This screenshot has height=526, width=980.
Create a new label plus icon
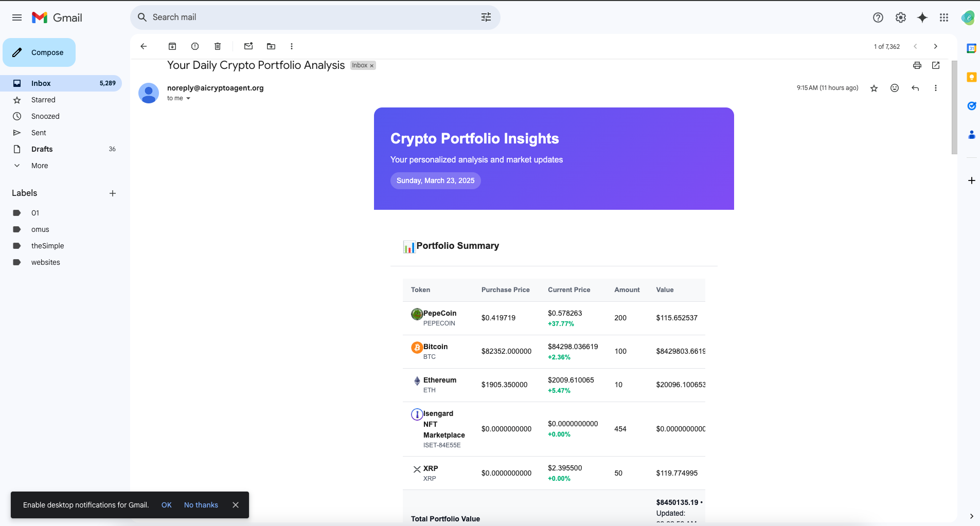tap(113, 193)
